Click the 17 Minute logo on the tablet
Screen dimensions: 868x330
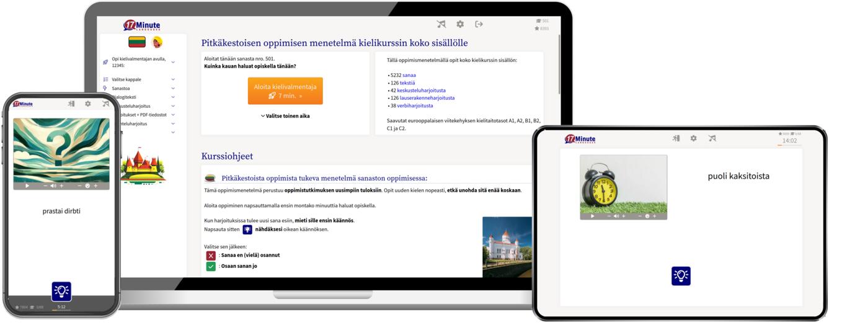click(x=580, y=139)
